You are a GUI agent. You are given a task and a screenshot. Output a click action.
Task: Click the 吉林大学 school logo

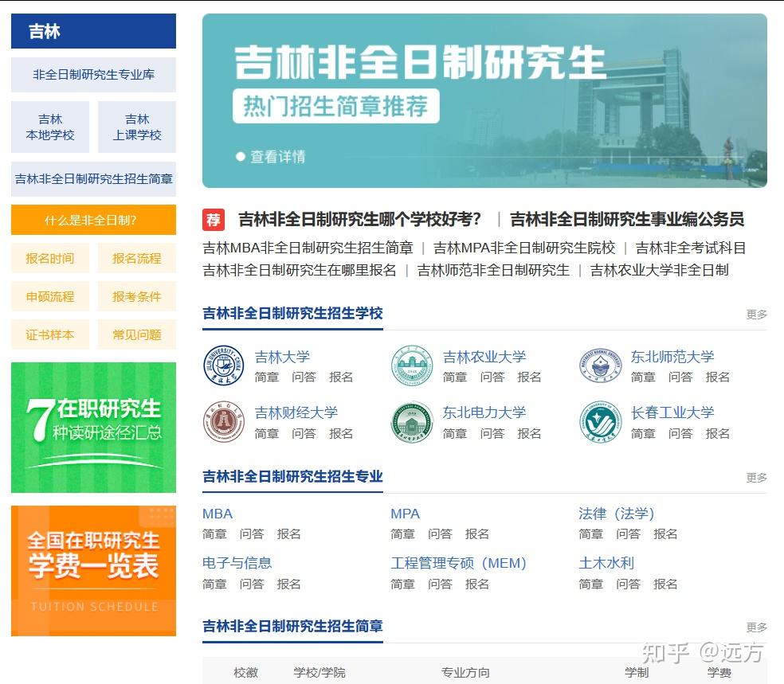point(224,365)
